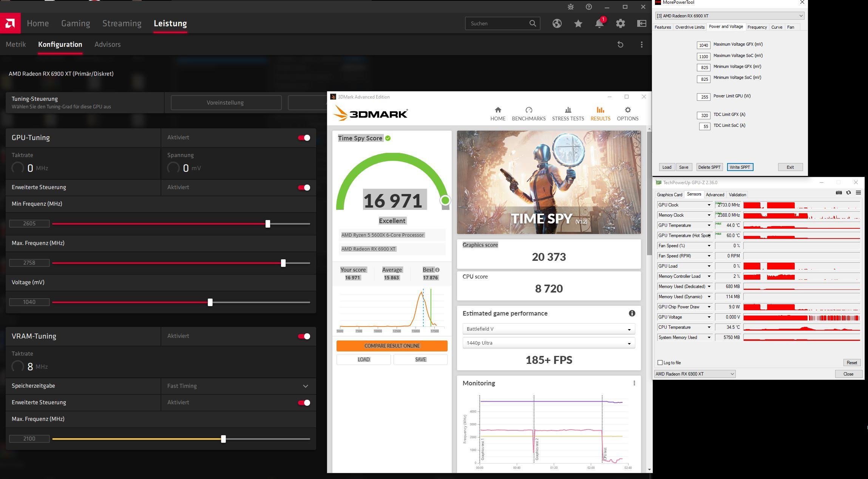
Task: Toggle GPU-Tuning switch off
Action: coord(304,138)
